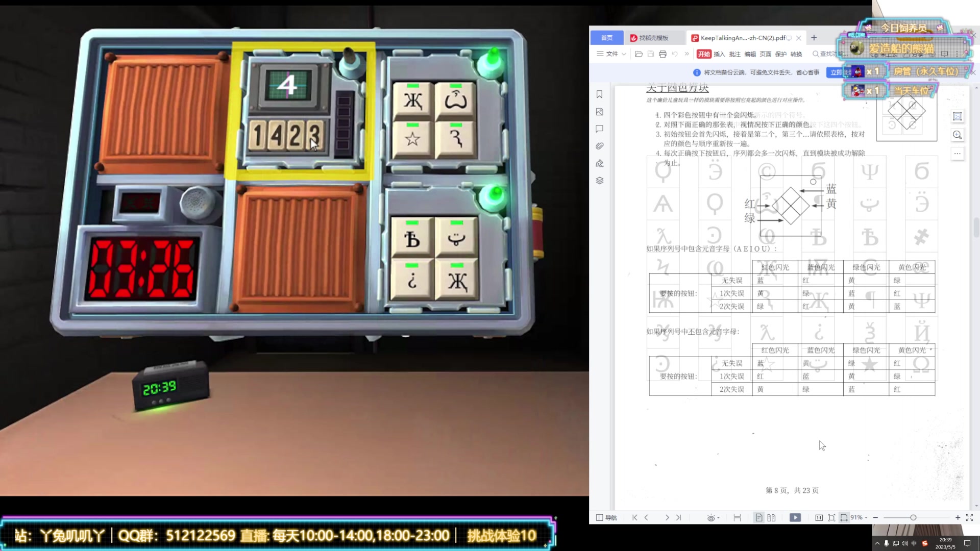This screenshot has height=551, width=980.
Task: Switch to the 找稻壳模板 tab
Action: 654,38
